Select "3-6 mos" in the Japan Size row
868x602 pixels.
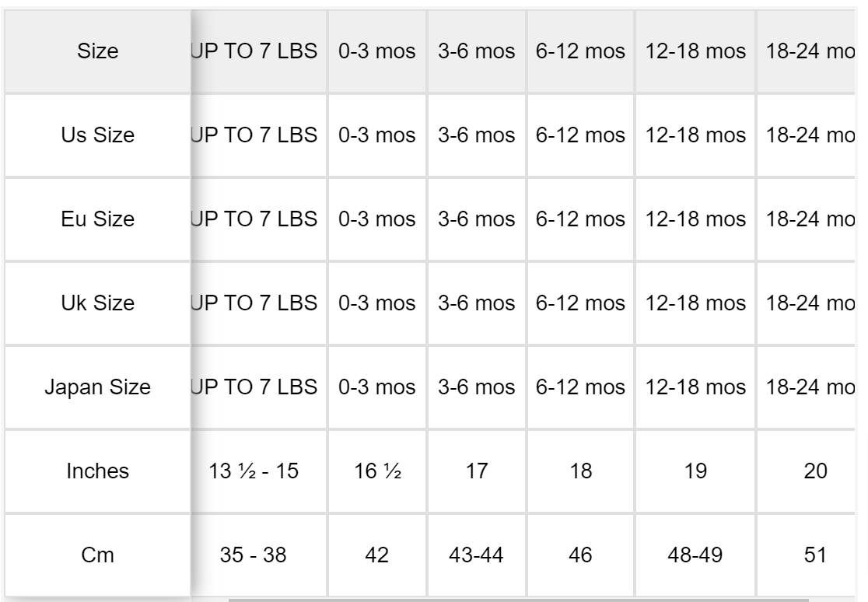pyautogui.click(x=476, y=387)
